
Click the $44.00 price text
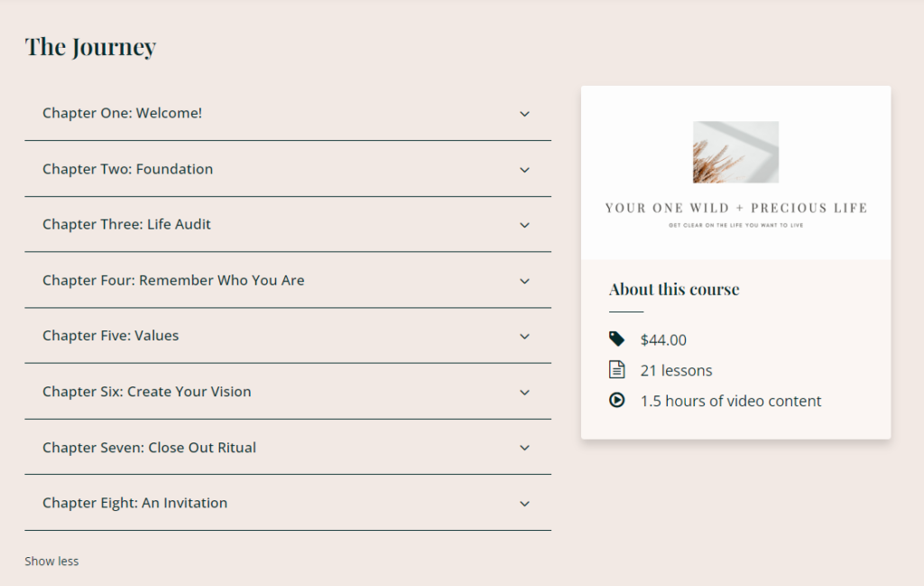tap(663, 340)
